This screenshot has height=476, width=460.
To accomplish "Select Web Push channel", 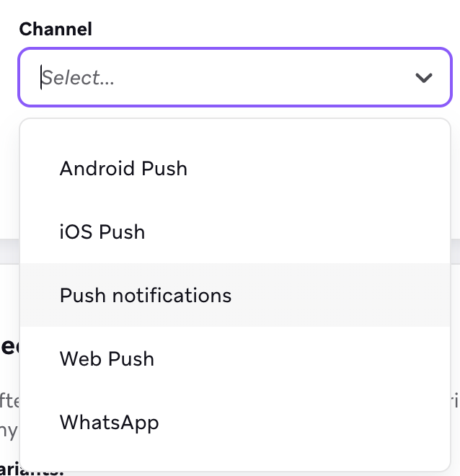I will click(107, 359).
